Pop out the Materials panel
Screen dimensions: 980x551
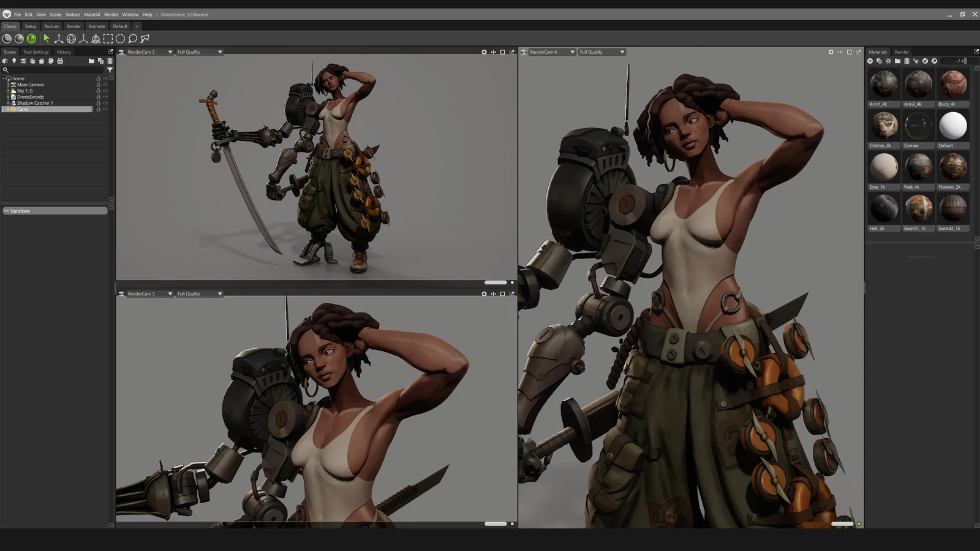976,51
